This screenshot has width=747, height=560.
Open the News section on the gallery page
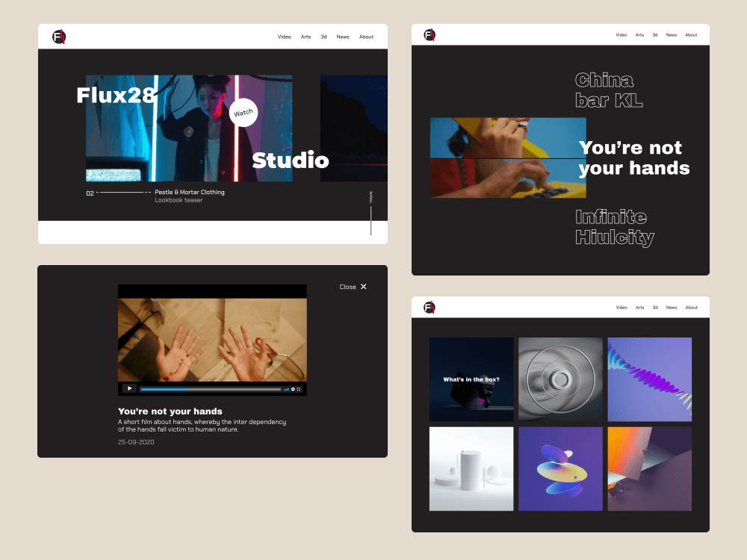click(x=672, y=307)
